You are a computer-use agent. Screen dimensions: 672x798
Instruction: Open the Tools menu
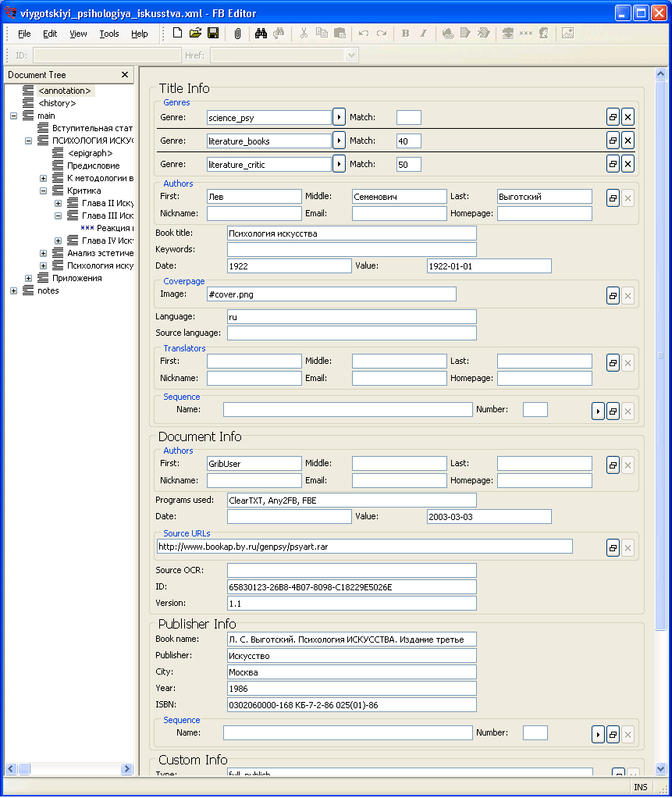click(109, 34)
